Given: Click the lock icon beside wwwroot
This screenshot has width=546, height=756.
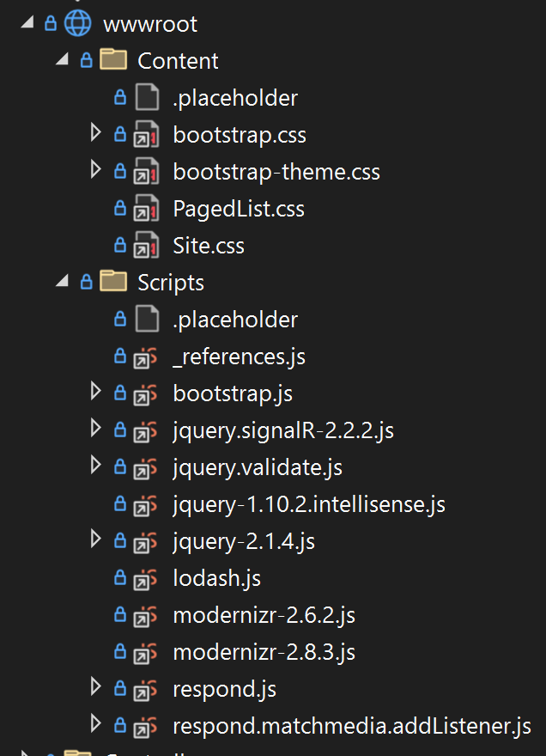Looking at the screenshot, I should (x=50, y=23).
